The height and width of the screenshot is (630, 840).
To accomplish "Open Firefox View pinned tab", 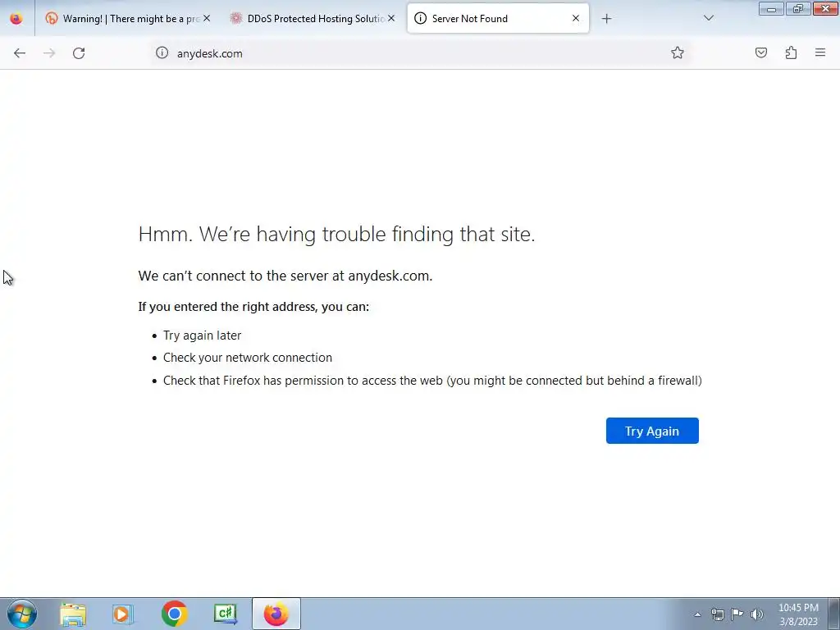I will coord(16,18).
